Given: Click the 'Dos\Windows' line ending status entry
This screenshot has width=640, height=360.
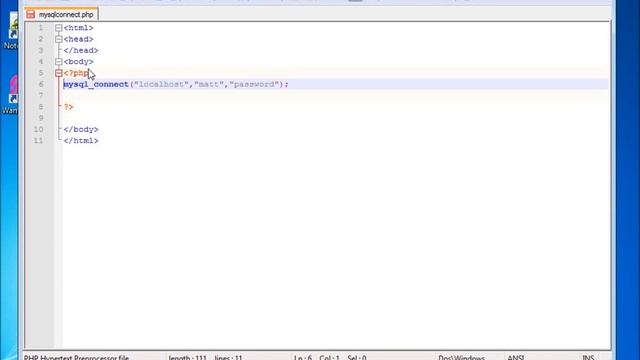Looking at the screenshot, I should [462, 357].
